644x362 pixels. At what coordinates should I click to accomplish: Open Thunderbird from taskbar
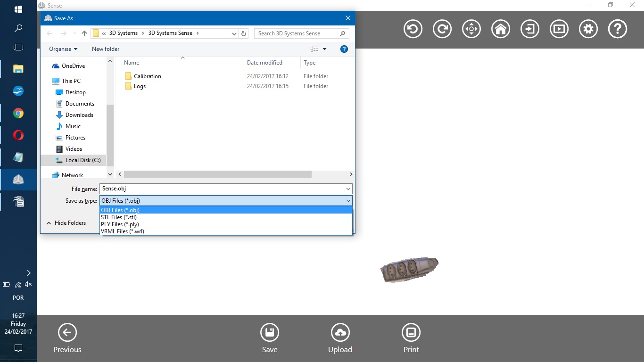click(x=18, y=91)
